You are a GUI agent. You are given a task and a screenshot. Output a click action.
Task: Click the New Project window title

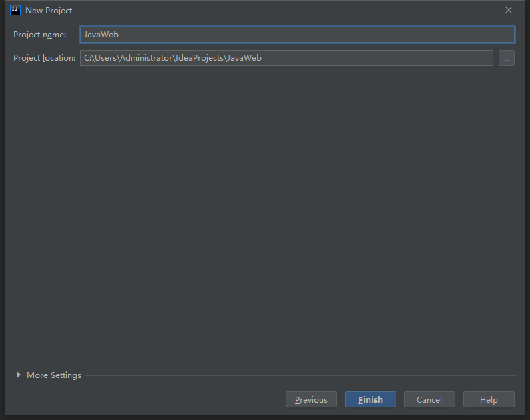pos(49,11)
